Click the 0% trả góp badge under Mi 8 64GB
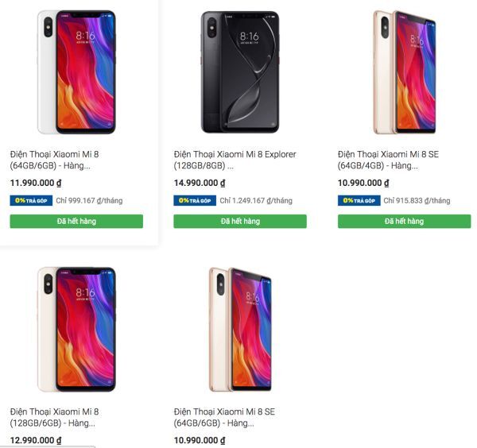This screenshot has width=477, height=448. coord(31,201)
